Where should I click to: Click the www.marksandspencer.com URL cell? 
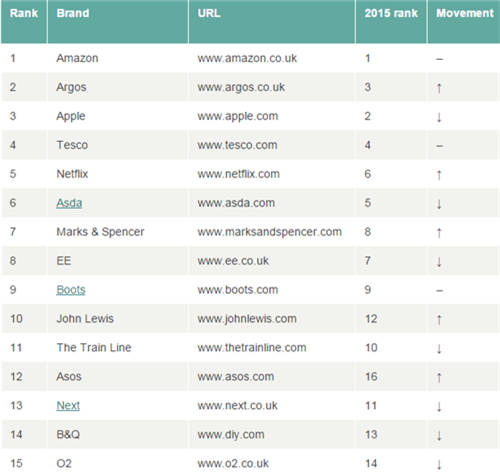(270, 232)
